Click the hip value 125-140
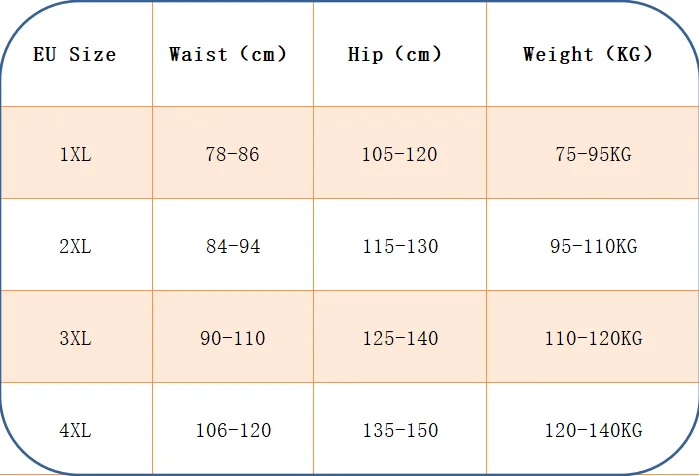The width and height of the screenshot is (699, 476). [400, 339]
